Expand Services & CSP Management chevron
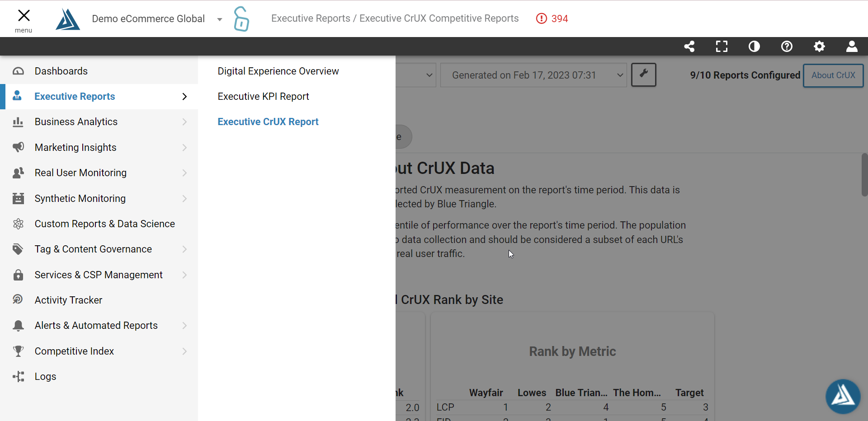The image size is (868, 421). point(184,275)
